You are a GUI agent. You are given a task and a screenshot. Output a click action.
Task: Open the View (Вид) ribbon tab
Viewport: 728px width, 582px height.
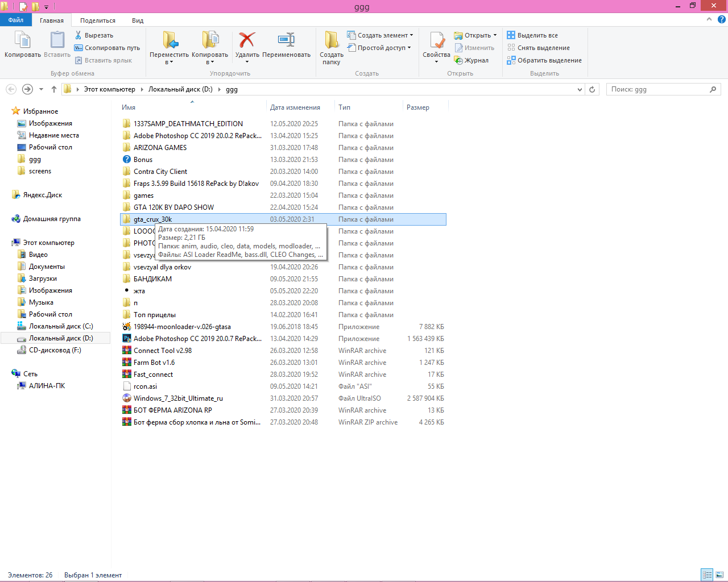(138, 20)
